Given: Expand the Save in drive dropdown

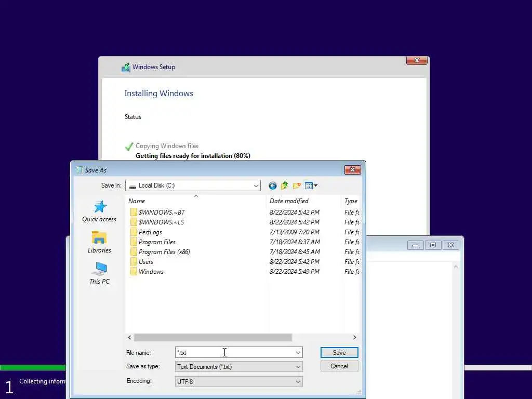Looking at the screenshot, I should (256, 185).
